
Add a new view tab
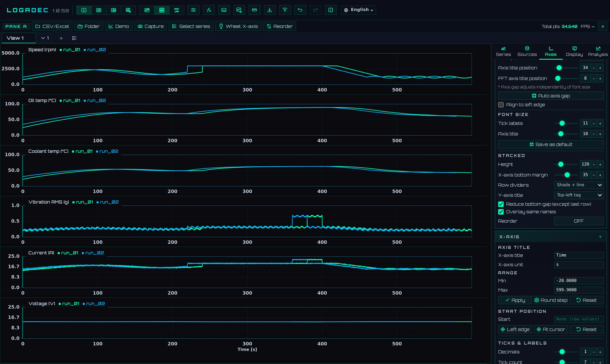pyautogui.click(x=61, y=38)
